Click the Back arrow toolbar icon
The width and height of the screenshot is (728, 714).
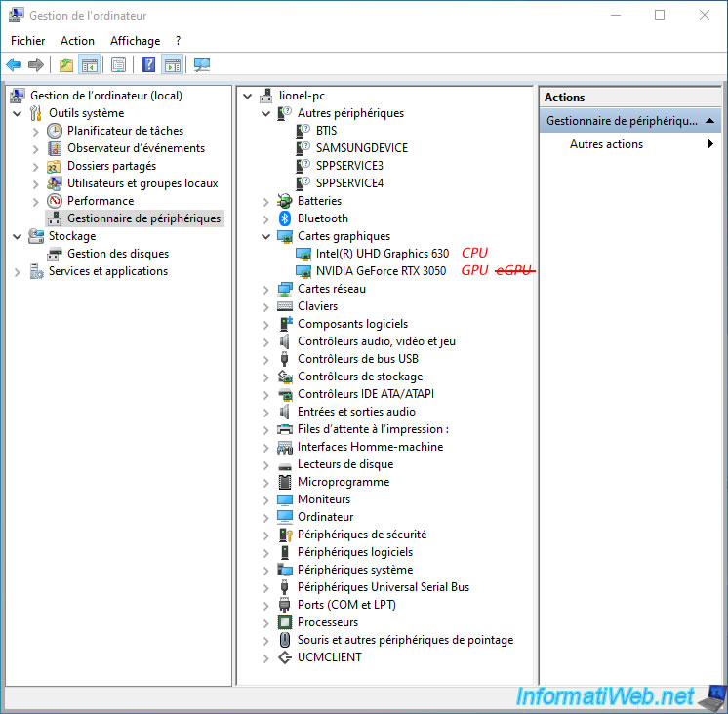(x=14, y=64)
